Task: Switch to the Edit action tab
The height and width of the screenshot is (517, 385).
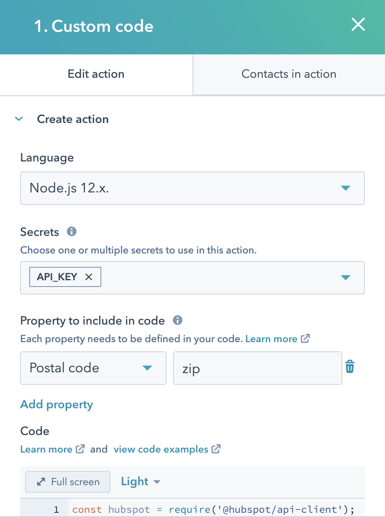Action: point(96,74)
